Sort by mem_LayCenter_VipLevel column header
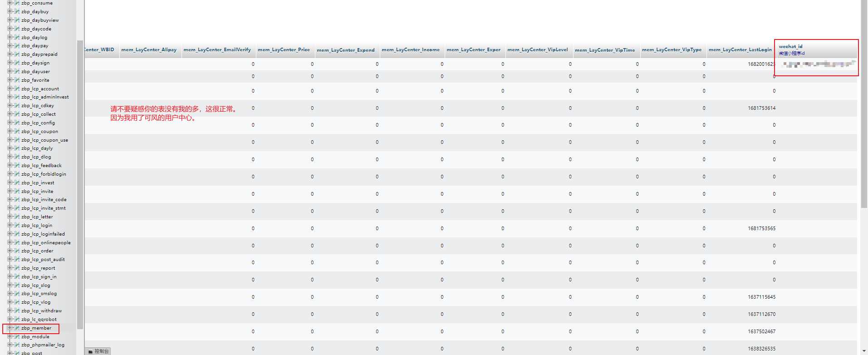This screenshot has height=355, width=868. tap(537, 50)
